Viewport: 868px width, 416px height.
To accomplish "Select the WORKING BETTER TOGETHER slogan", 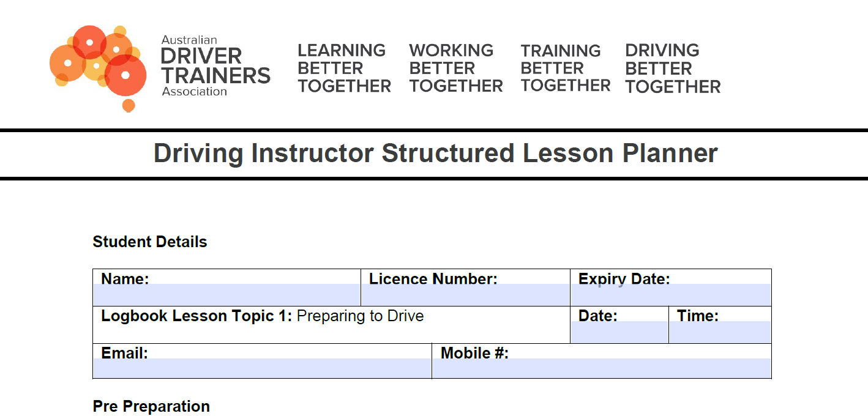I will [x=456, y=68].
